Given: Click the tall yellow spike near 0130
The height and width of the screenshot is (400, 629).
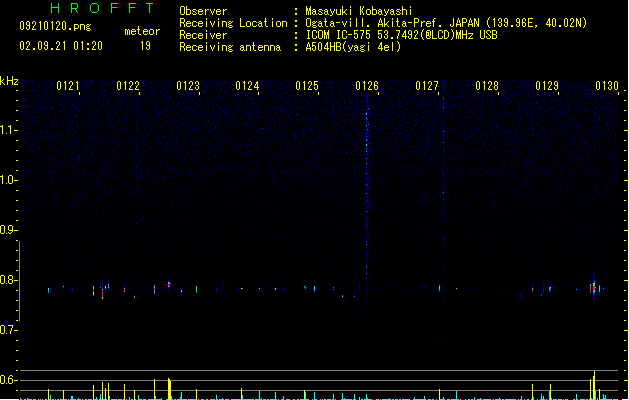Looking at the screenshot, I should click(594, 385).
